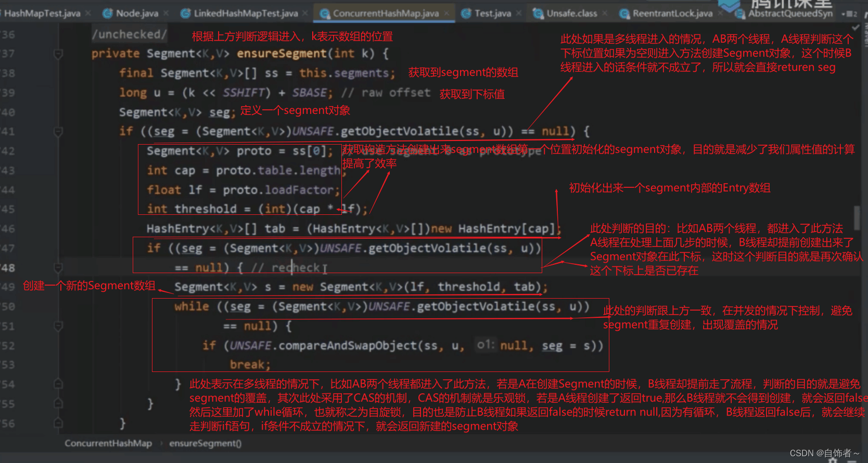Image resolution: width=868 pixels, height=463 pixels.
Task: Switch to the HashMapTest.java tab
Action: coord(42,14)
